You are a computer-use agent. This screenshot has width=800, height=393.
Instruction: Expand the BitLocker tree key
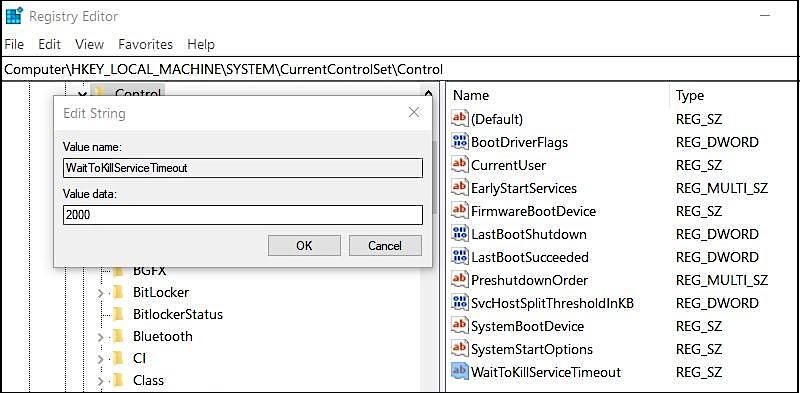coord(101,293)
